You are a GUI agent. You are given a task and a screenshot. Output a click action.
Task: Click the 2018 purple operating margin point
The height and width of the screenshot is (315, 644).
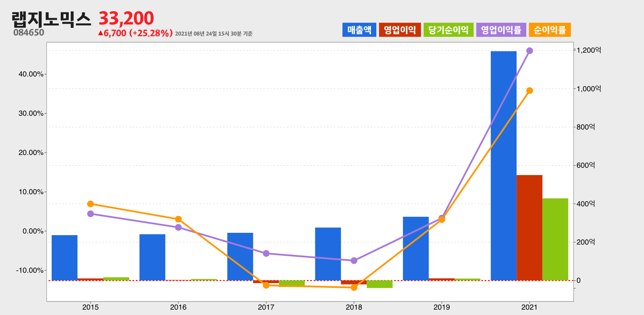coord(354,261)
